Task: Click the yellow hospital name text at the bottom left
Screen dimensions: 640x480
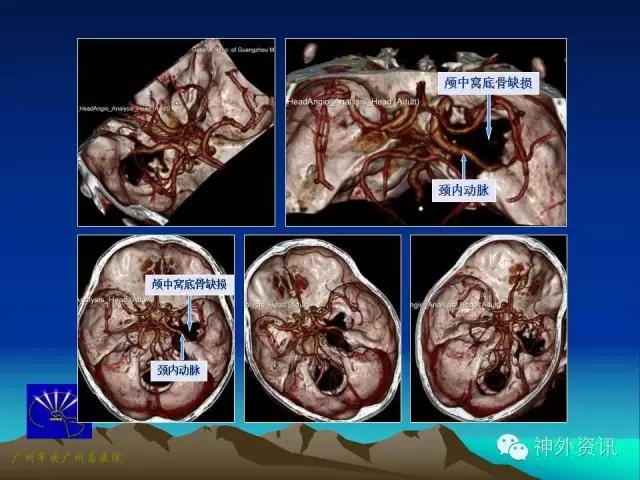Action: point(66,458)
